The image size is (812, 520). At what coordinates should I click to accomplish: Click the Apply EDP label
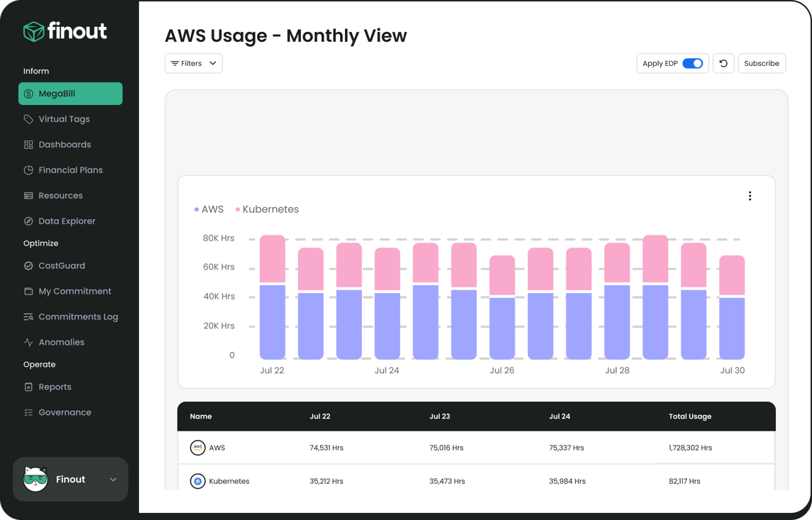click(x=660, y=63)
